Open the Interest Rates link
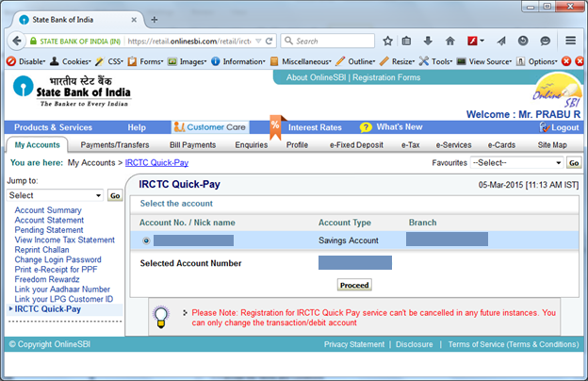This screenshot has width=588, height=381. point(315,127)
